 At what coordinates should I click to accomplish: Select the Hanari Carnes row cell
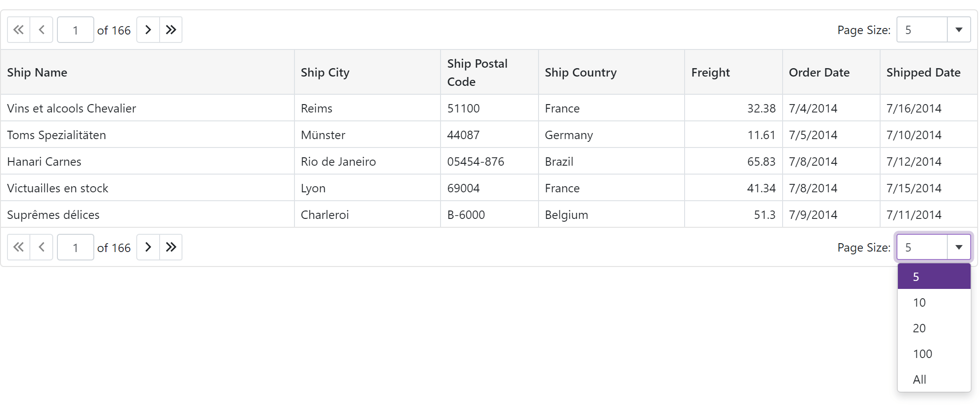[x=44, y=161]
